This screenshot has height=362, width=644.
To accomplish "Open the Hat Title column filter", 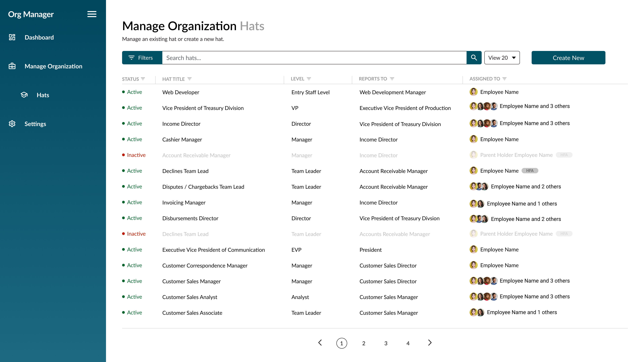I will 190,79.
